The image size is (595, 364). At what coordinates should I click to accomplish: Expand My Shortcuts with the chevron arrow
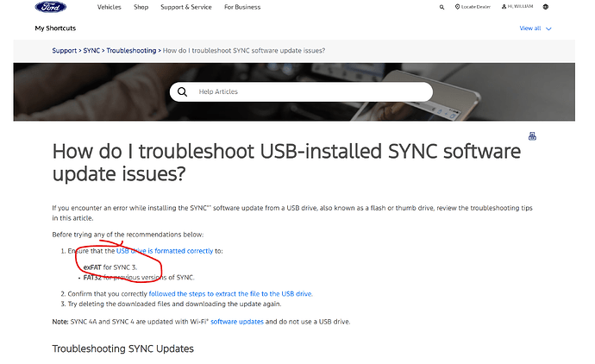tap(549, 28)
